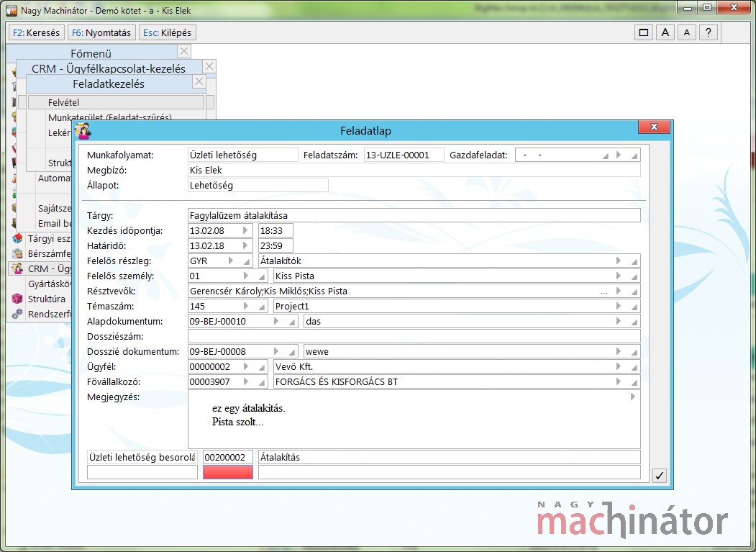Close the Feladatkezelés panel
This screenshot has width=756, height=552.
199,81
